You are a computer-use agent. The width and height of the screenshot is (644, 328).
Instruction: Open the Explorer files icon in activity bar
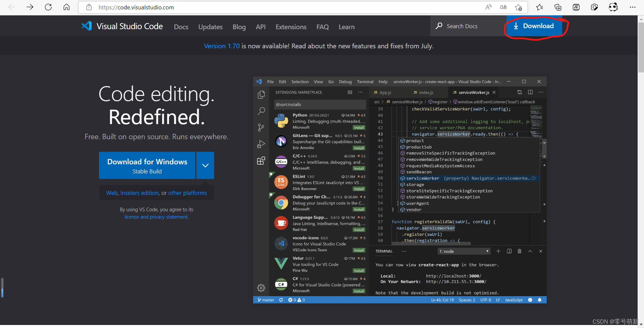261,95
